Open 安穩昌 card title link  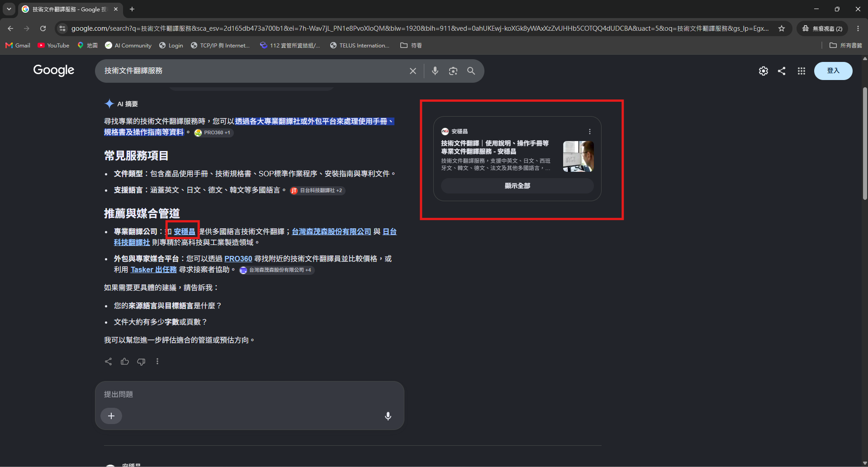point(495,147)
